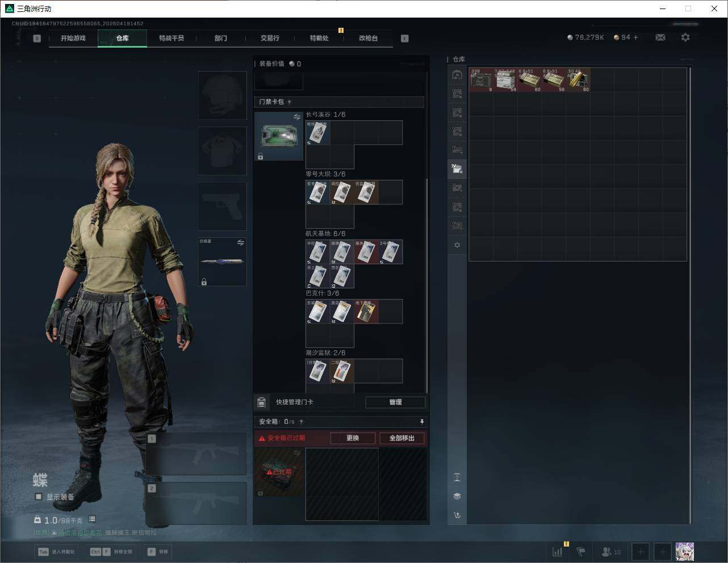This screenshot has height=563, width=728.
Task: Open the friends icon showing 10
Action: (611, 551)
